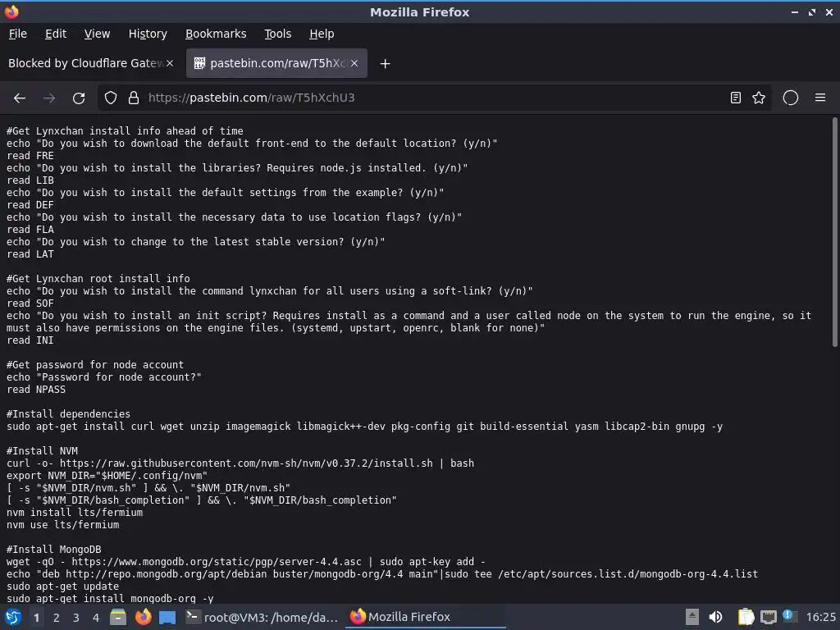Viewport: 840px width, 630px height.
Task: Bookmark this page with the star
Action: point(759,98)
